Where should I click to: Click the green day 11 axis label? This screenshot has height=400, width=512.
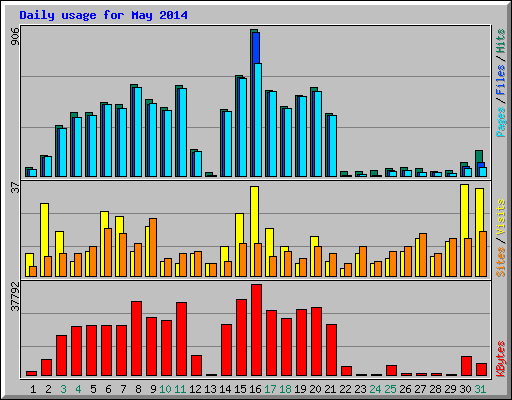[180, 389]
